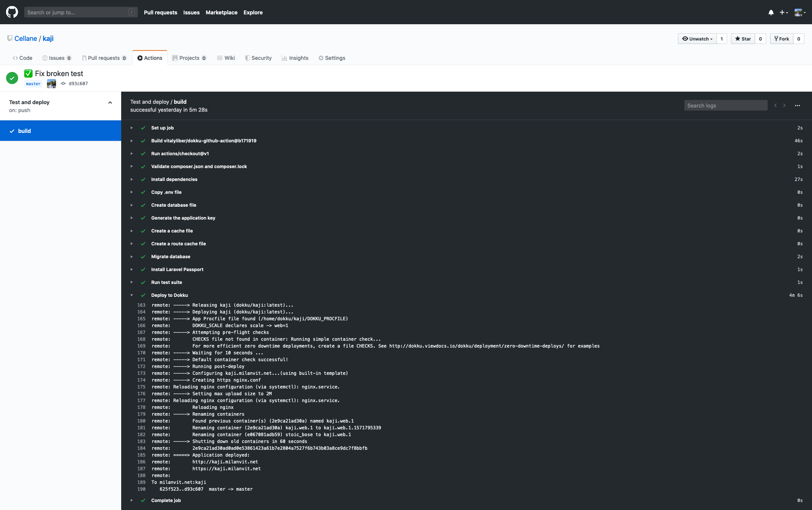Open the GitHub home logo

(12, 12)
